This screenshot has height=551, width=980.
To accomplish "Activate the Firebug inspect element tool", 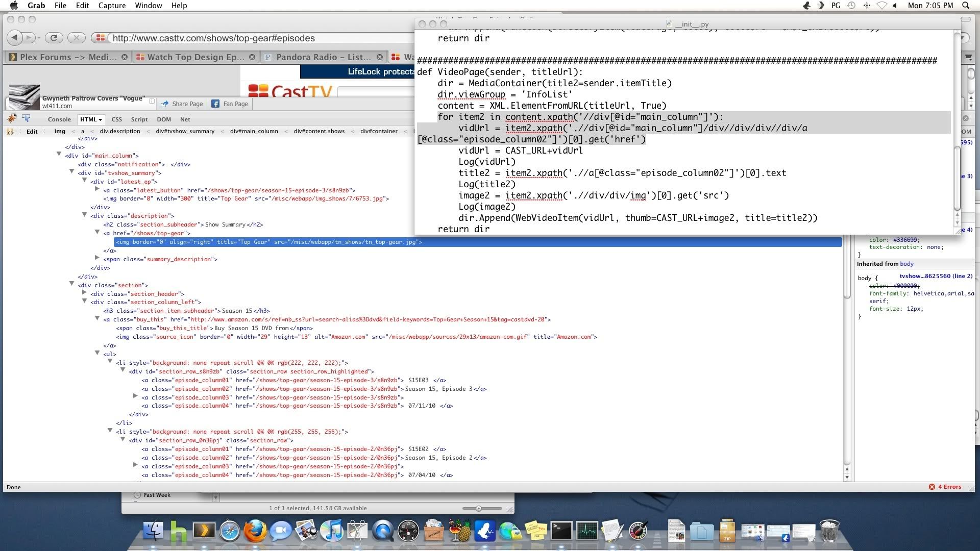I will coord(26,118).
